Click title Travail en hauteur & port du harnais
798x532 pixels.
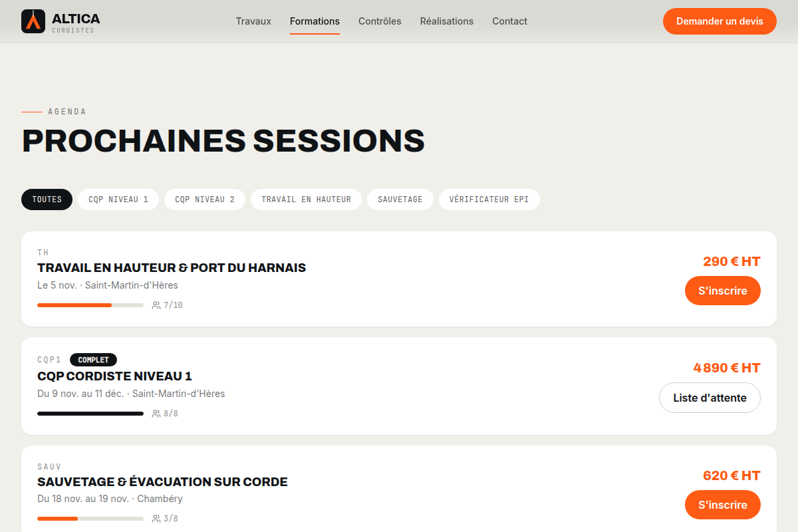pos(172,268)
